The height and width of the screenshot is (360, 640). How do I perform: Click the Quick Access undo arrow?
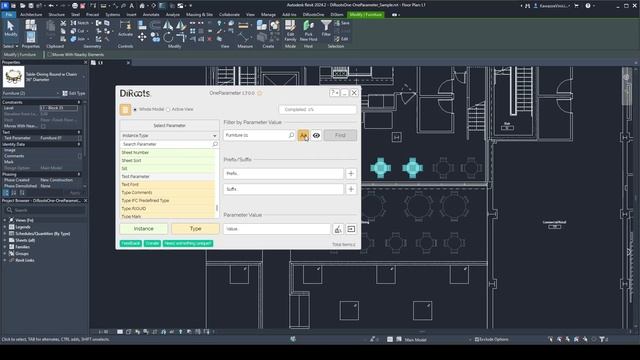[51, 6]
